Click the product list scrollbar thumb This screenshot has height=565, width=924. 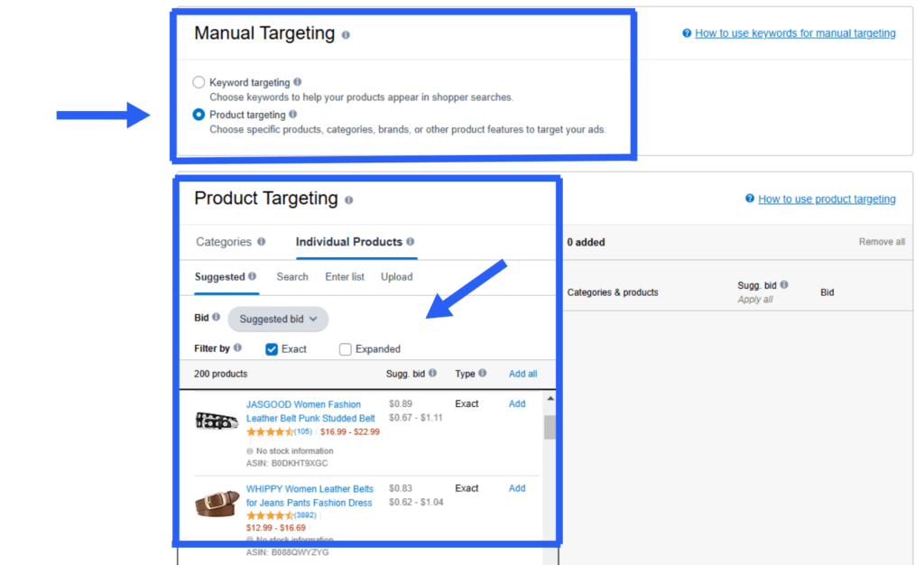550,426
